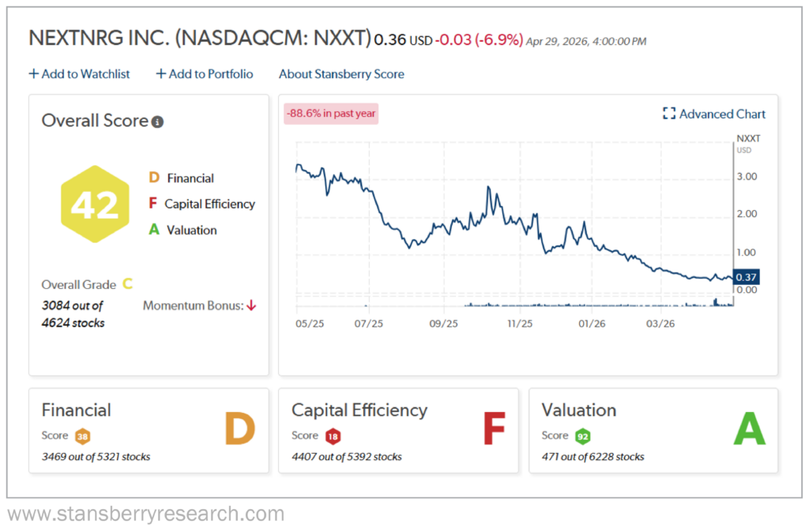The height and width of the screenshot is (532, 809).
Task: Click the Financial card heading
Action: click(77, 410)
